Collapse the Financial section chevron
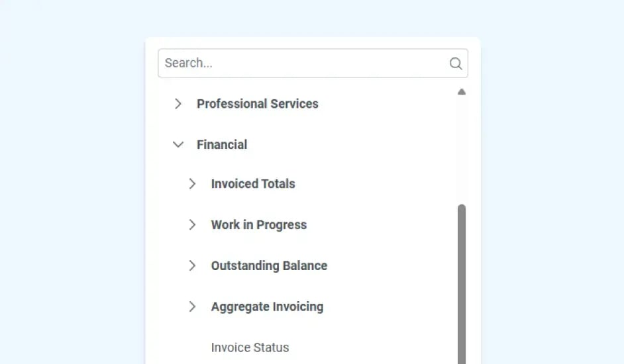624x364 pixels. [178, 145]
